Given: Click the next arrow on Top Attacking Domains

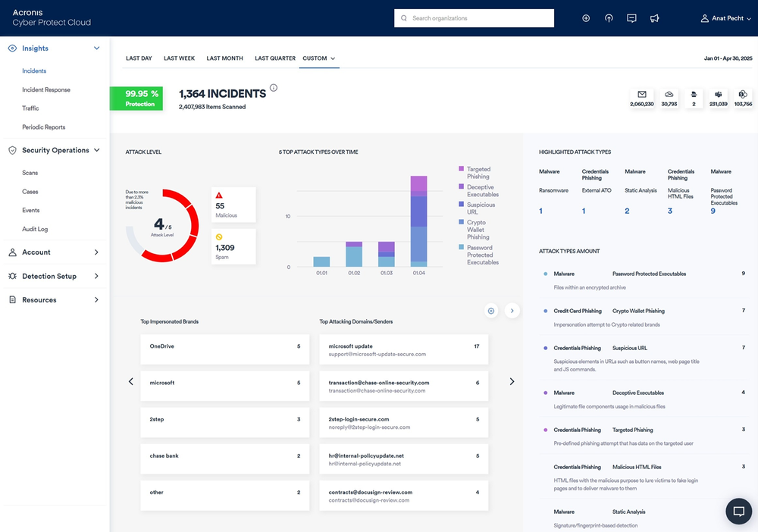Looking at the screenshot, I should click(512, 381).
